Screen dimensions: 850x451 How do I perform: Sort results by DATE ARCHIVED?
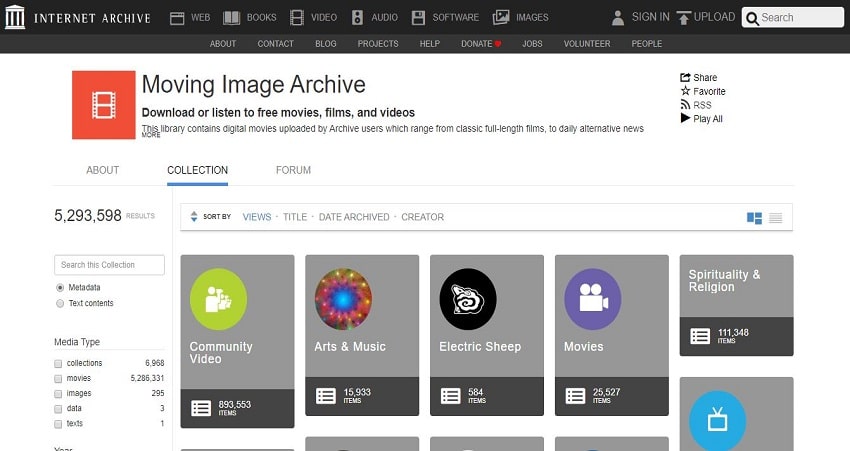click(x=354, y=217)
